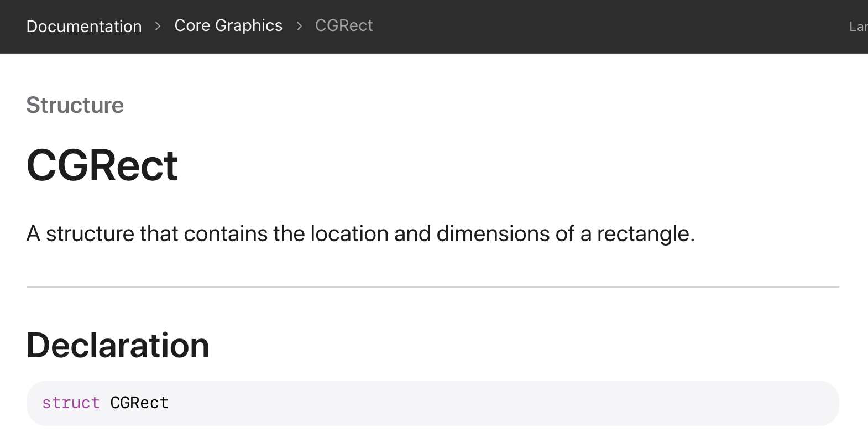Click CGRect identifier in the code block
Screen dimensions: 868x448
139,403
